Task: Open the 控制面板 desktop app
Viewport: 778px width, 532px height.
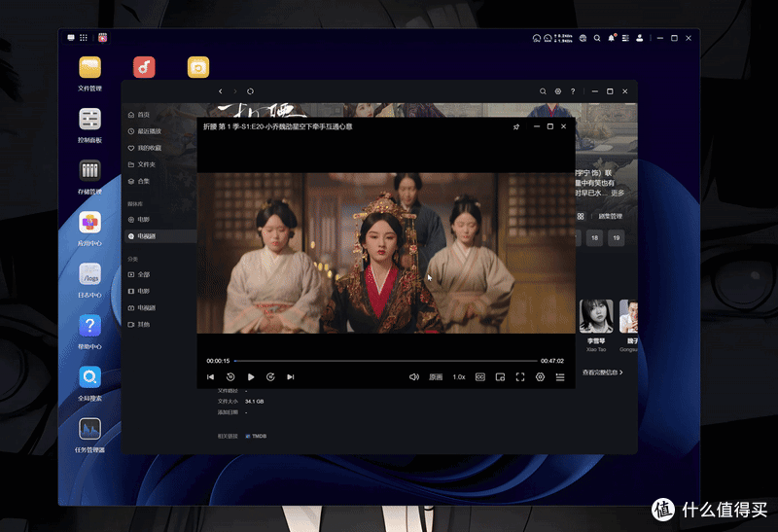Action: tap(89, 125)
